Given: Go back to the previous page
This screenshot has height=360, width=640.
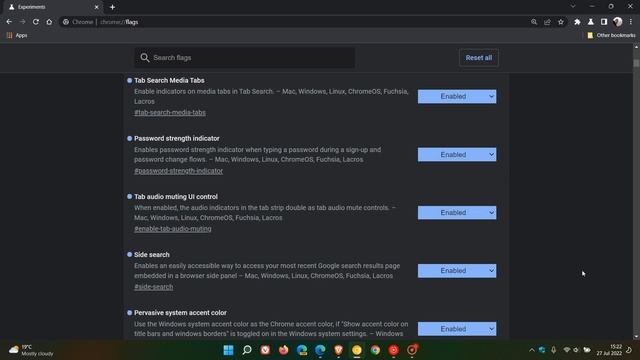Looking at the screenshot, I should 9,22.
